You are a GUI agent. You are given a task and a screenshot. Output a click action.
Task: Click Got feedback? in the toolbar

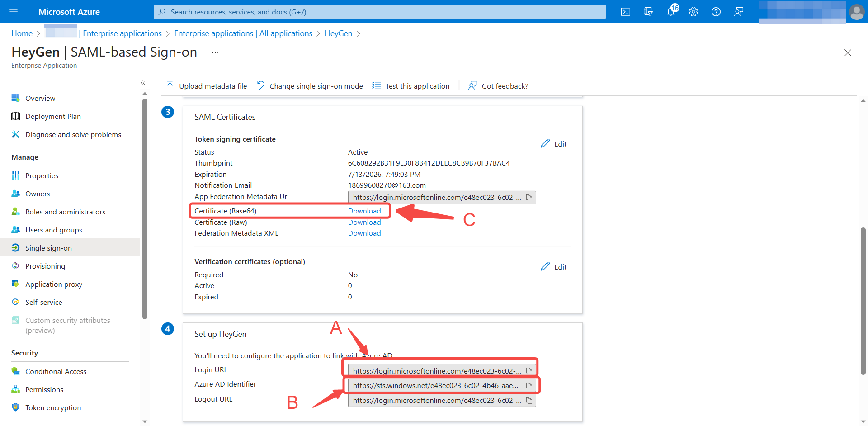(x=498, y=86)
